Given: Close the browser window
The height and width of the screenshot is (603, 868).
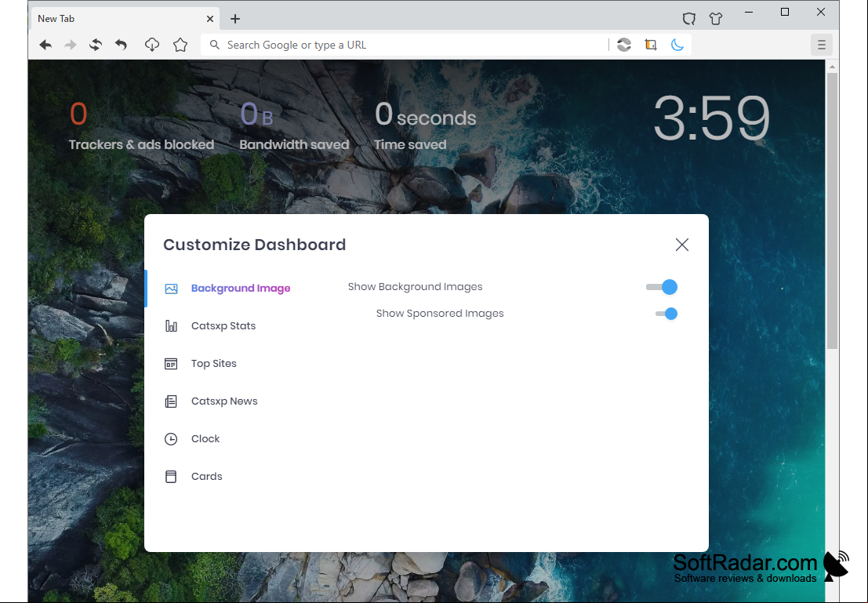Looking at the screenshot, I should click(821, 13).
